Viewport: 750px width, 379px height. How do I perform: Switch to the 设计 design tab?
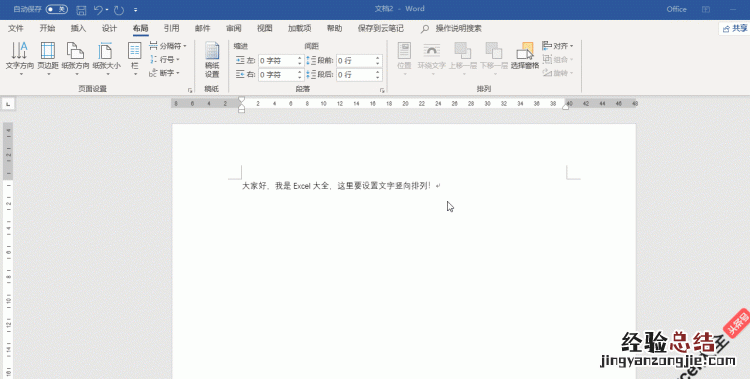[109, 28]
